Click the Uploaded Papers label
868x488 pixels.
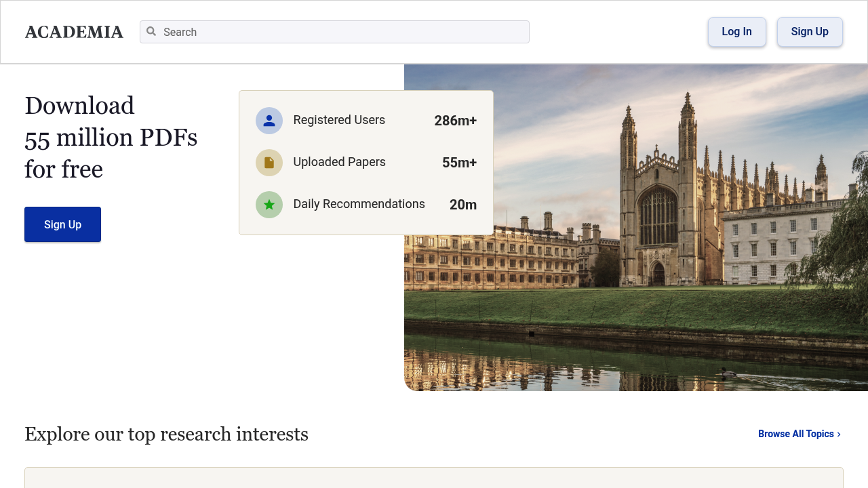point(340,162)
